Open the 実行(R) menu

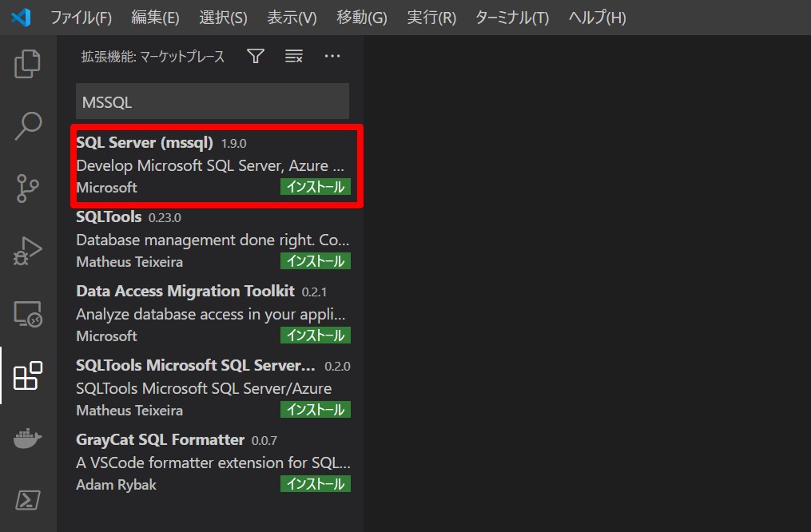(x=431, y=18)
